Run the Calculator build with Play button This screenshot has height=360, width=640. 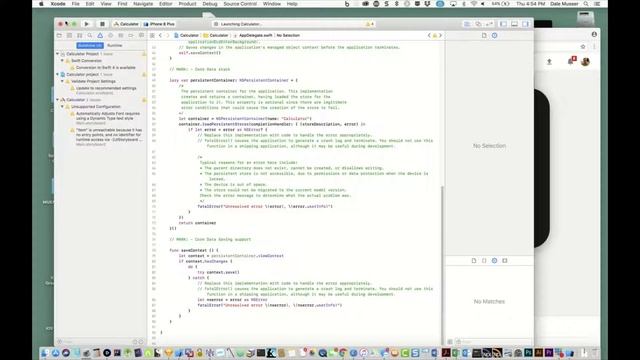(87, 24)
